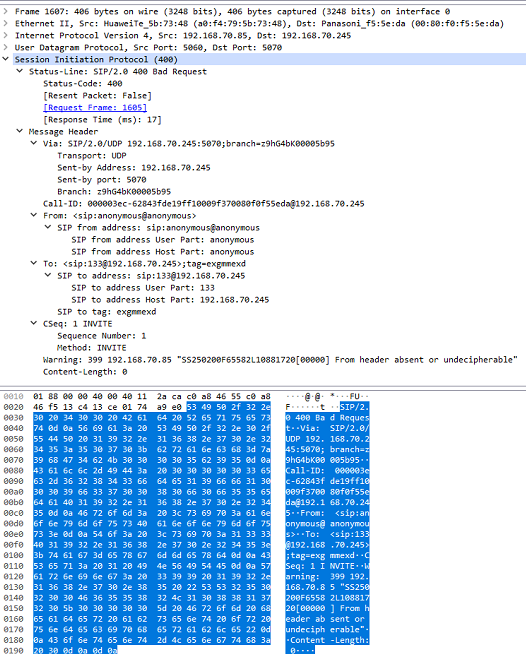Expand the Ethernet II row
Screen dimensions: 526x654
[5, 23]
